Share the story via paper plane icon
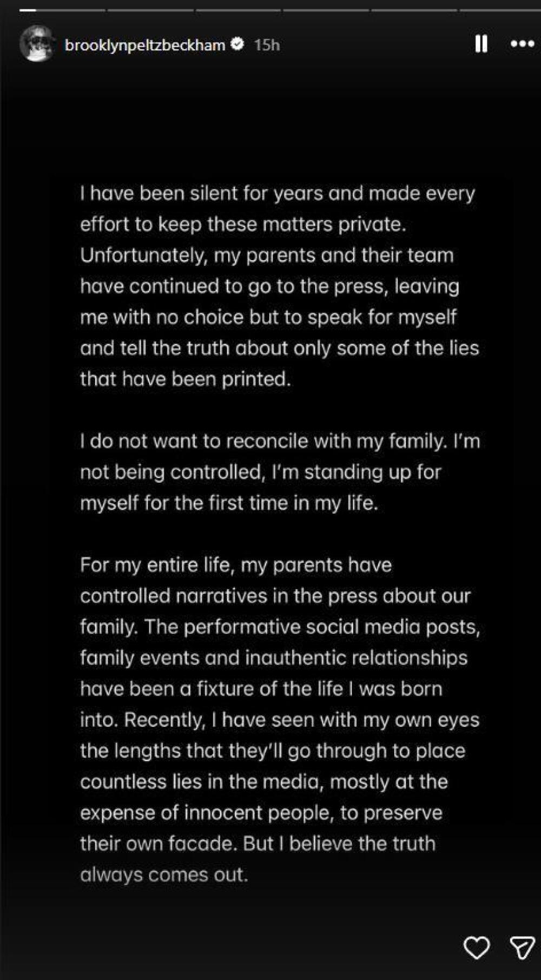The width and height of the screenshot is (541, 980). 522,948
